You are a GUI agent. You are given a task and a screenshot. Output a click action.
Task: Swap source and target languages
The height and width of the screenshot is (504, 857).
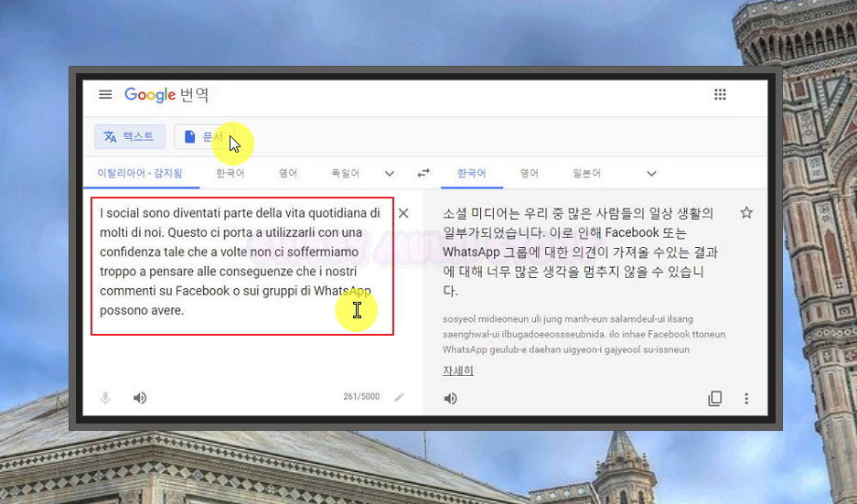tap(423, 173)
